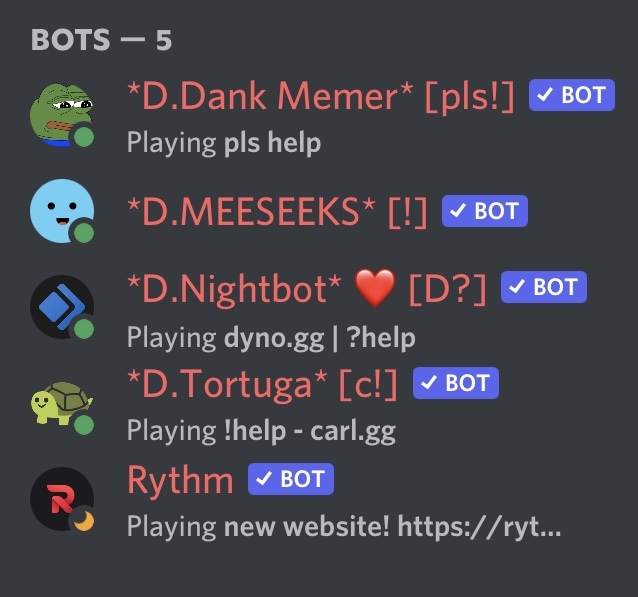Click the BOT badge next to Tortuga

tap(456, 383)
